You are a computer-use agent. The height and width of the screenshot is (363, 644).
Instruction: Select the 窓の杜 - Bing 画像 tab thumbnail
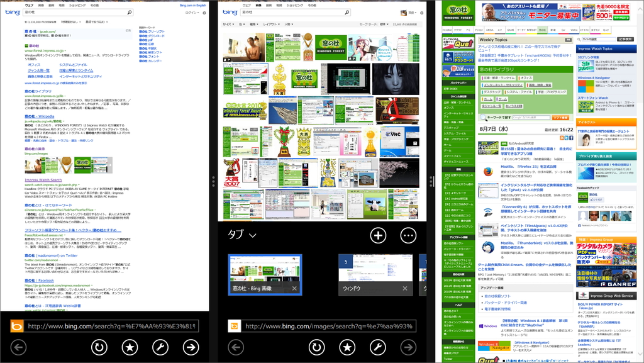click(x=265, y=274)
